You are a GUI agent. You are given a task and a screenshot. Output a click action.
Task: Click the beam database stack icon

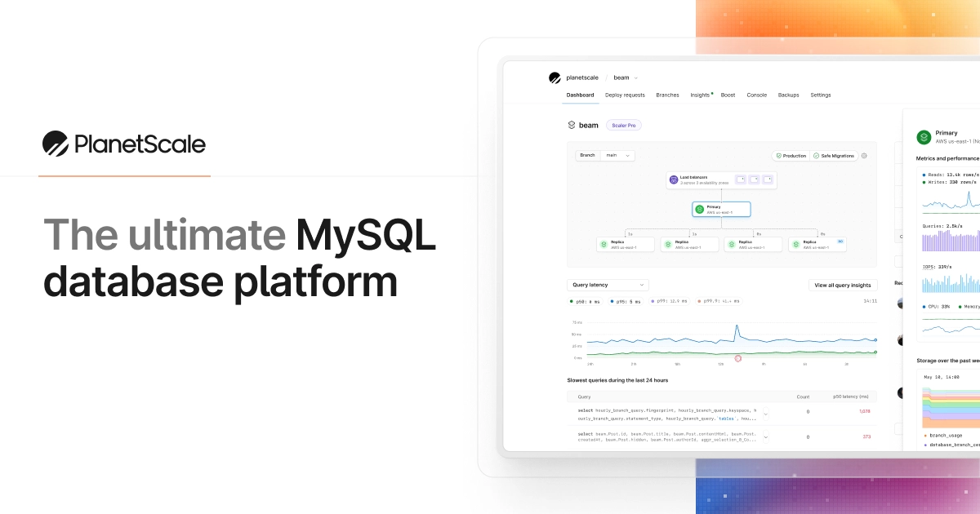point(572,126)
